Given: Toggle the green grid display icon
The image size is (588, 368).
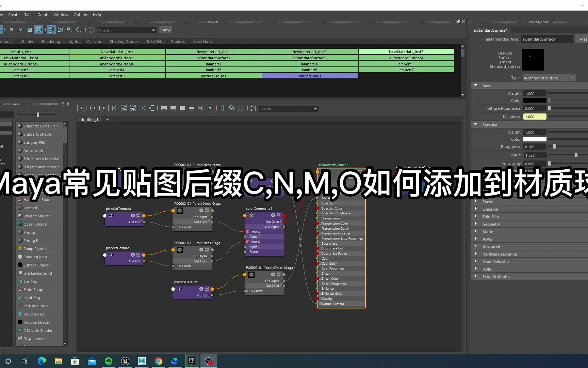Looking at the screenshot, I should tap(223, 108).
